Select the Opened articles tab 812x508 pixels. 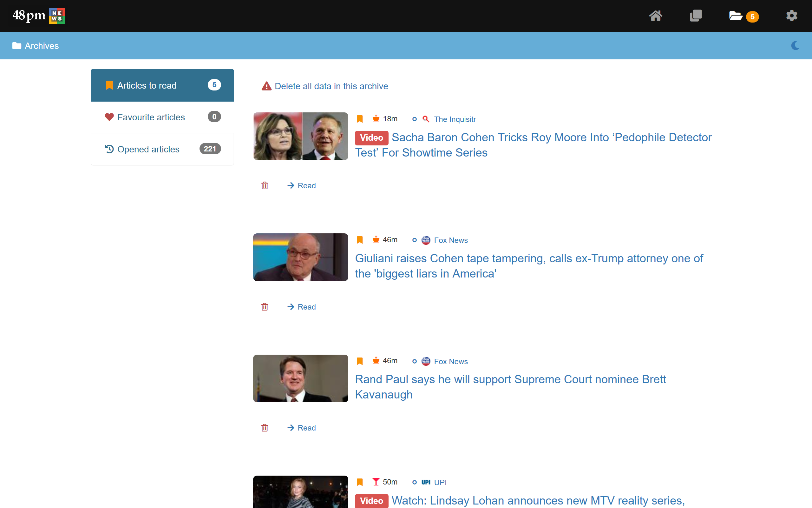[x=162, y=149]
